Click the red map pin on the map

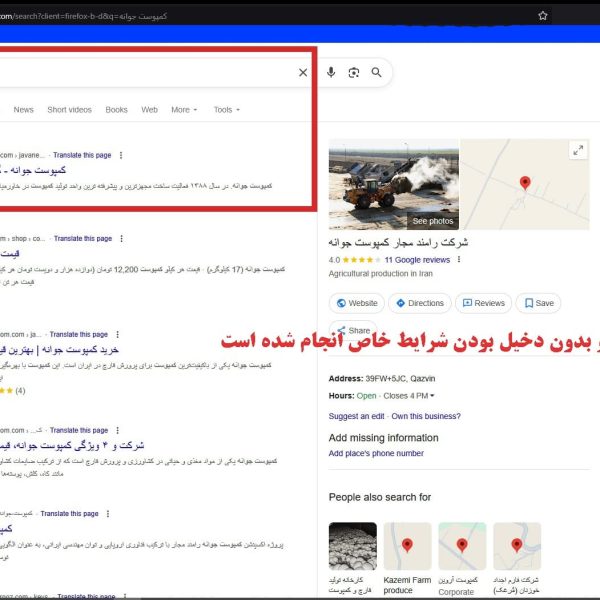click(525, 182)
